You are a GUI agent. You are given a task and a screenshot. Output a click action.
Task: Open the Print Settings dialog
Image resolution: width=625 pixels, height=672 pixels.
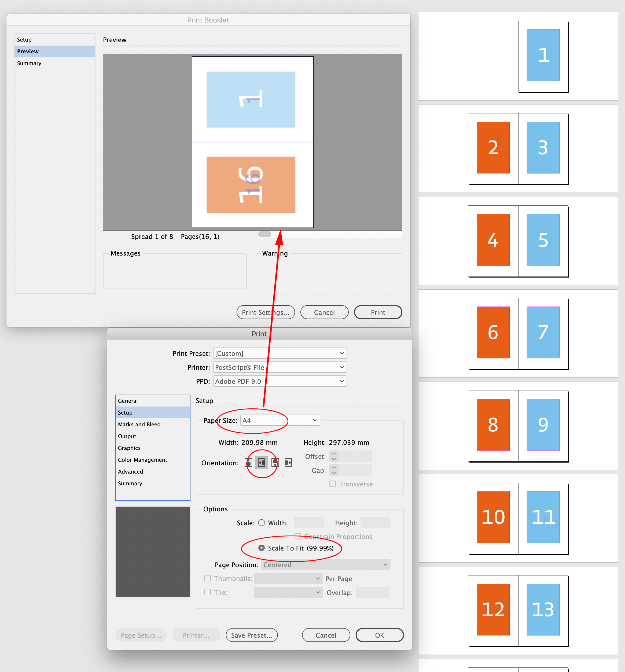pos(266,312)
